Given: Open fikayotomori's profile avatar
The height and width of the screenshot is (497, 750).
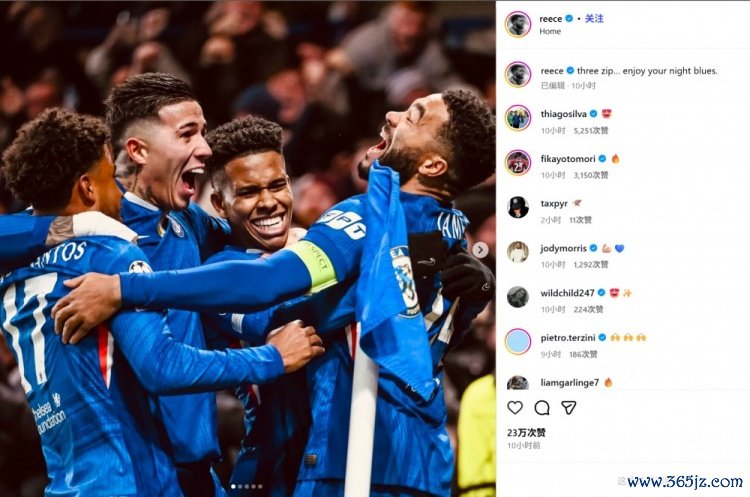Looking at the screenshot, I should tap(518, 163).
